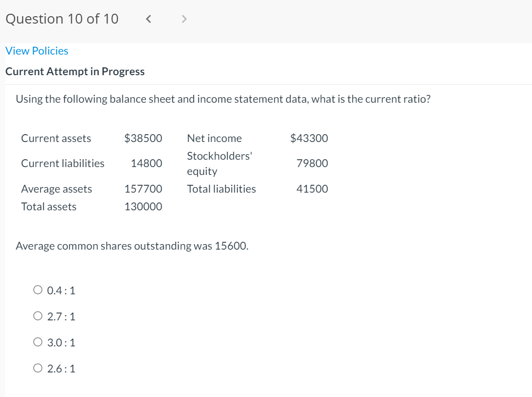The width and height of the screenshot is (532, 397).
Task: Click the Current Attempt in Progress label
Action: click(75, 71)
